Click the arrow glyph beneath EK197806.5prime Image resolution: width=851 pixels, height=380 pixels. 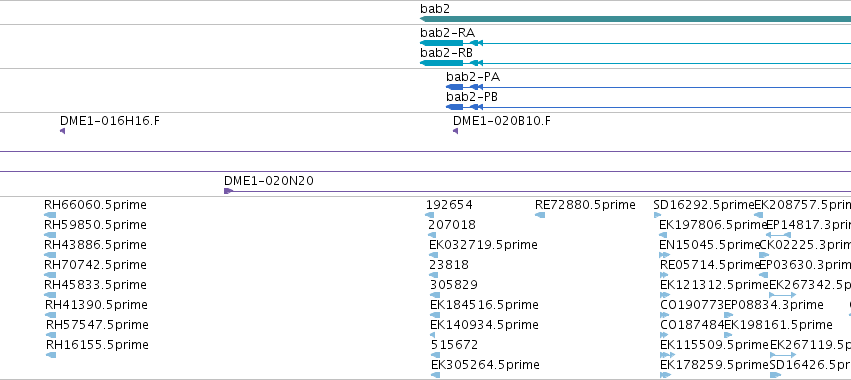(x=663, y=235)
